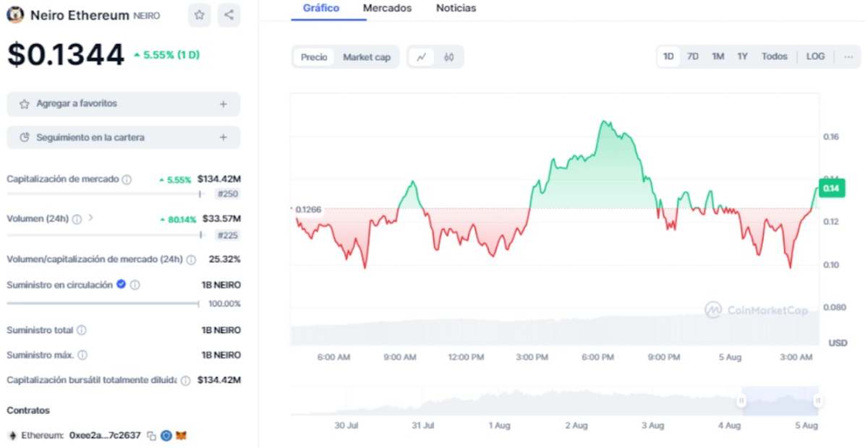Open the chart more options menu
Viewport: 868px width, 448px height.
[848, 56]
